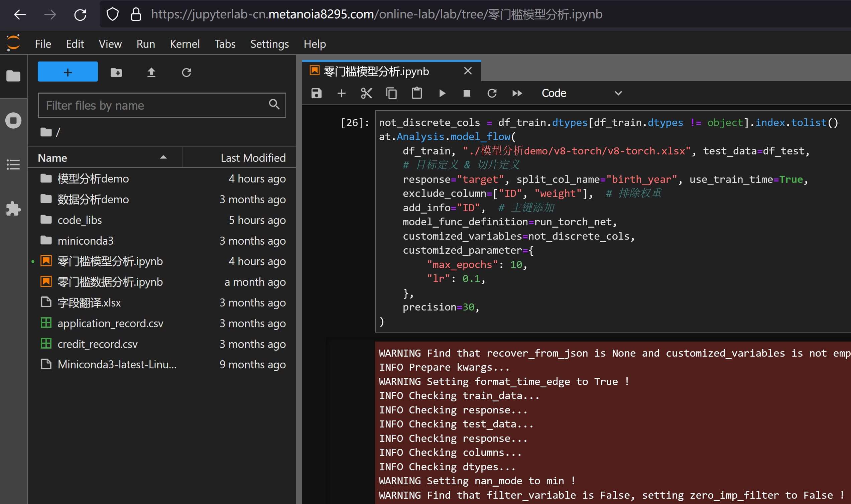Cut selected cell with scissors icon

366,93
